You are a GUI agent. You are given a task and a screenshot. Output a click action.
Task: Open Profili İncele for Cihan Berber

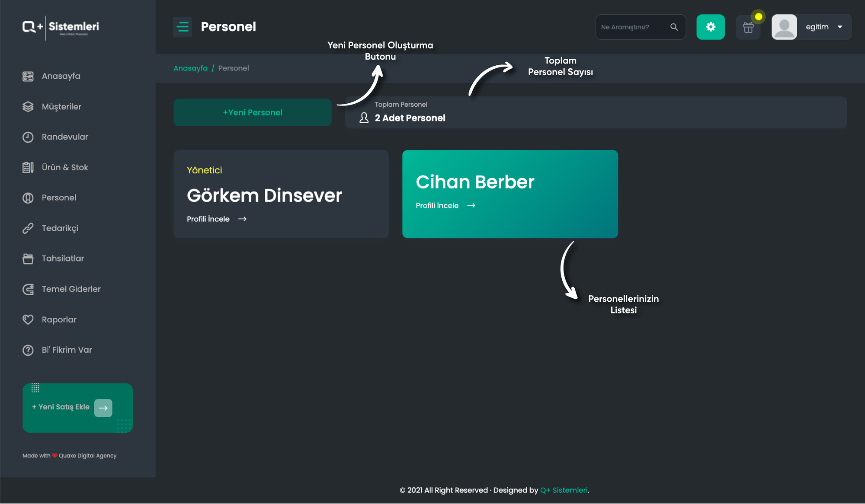(445, 206)
